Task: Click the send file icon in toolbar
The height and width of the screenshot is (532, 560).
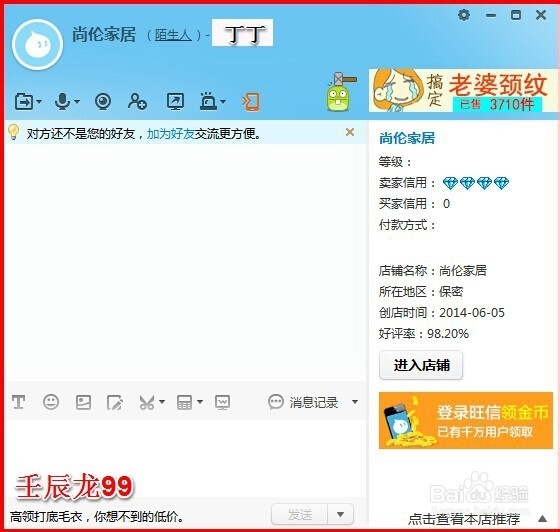Action: 24,102
